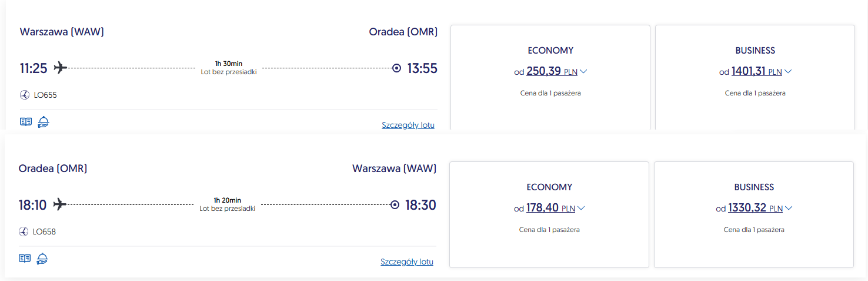Select the 250,39 PLN Economy price
The width and height of the screenshot is (868, 281).
(543, 72)
